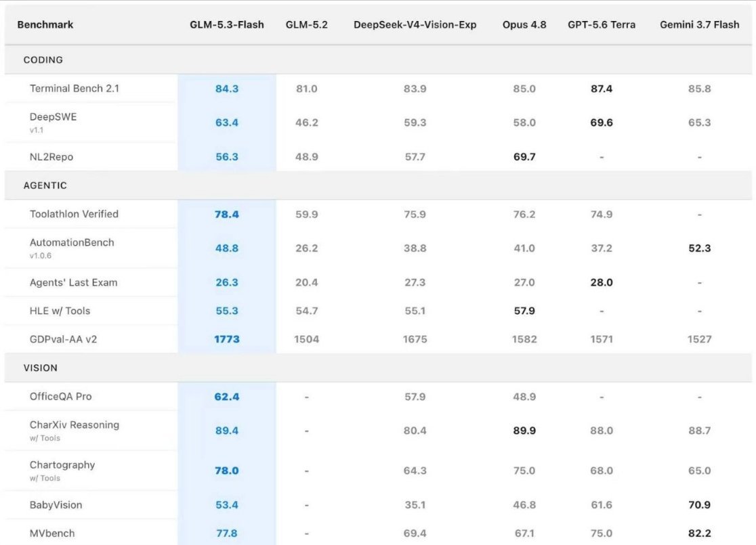756x545 pixels.
Task: Click the bold 89.9 CharXiv score
Action: point(524,431)
